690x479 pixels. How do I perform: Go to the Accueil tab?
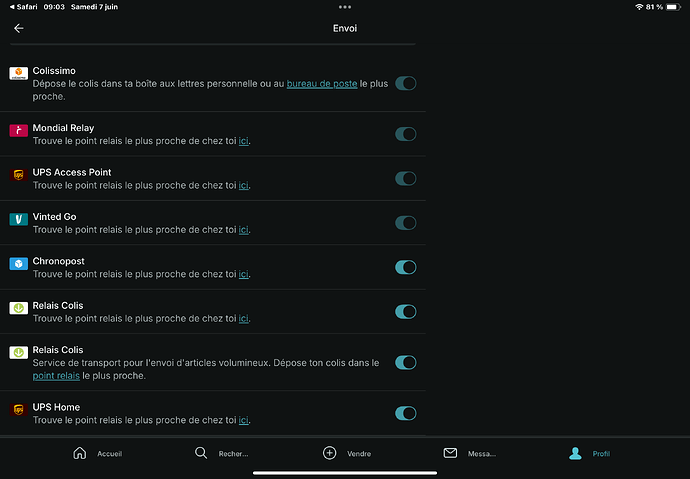pos(98,453)
